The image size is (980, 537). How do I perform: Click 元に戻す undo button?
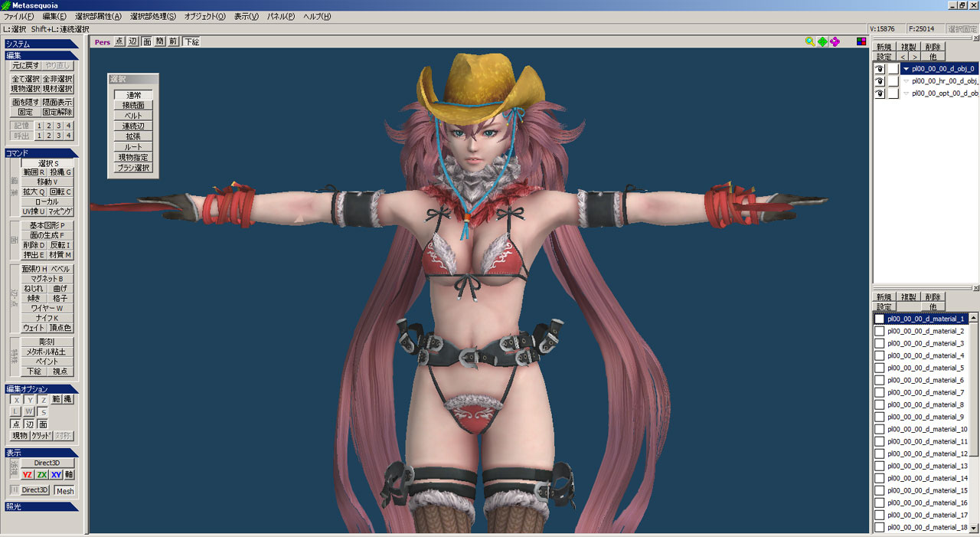click(x=25, y=66)
